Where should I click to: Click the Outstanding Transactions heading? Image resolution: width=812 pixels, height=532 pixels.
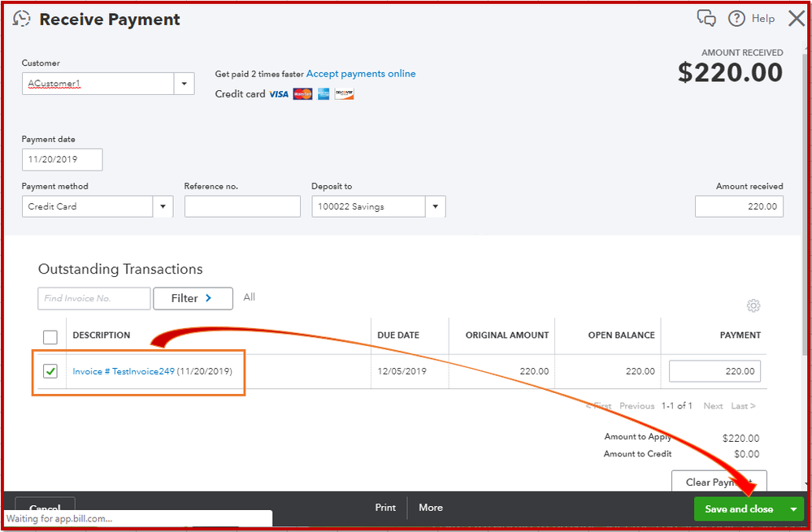click(x=120, y=269)
